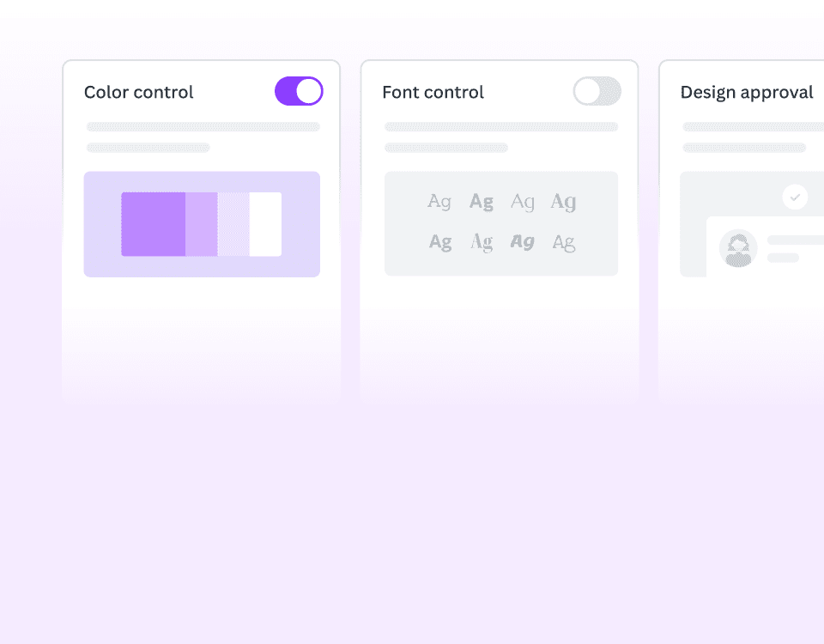Select the bold italic Ag font sample
The width and height of the screenshot is (824, 644).
522,242
